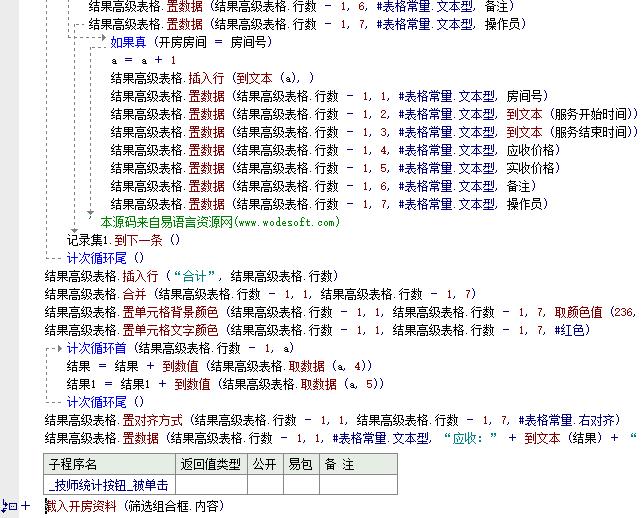Click the 记录集1.到下一条 () statement
The height and width of the screenshot is (518, 643).
[123, 240]
